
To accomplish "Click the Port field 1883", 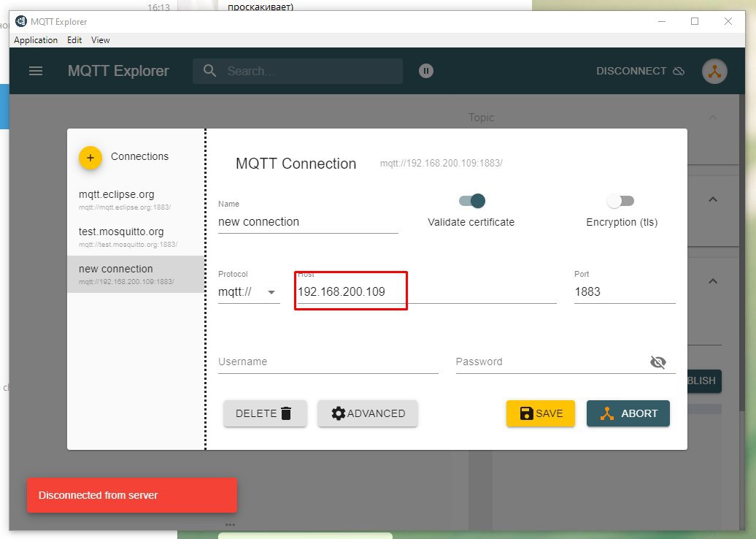I will 625,292.
